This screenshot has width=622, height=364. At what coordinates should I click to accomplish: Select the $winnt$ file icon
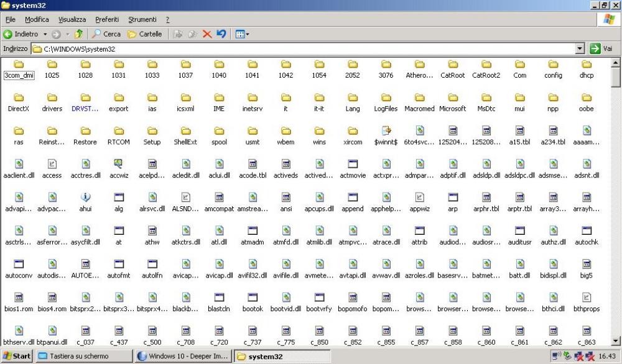(x=386, y=130)
